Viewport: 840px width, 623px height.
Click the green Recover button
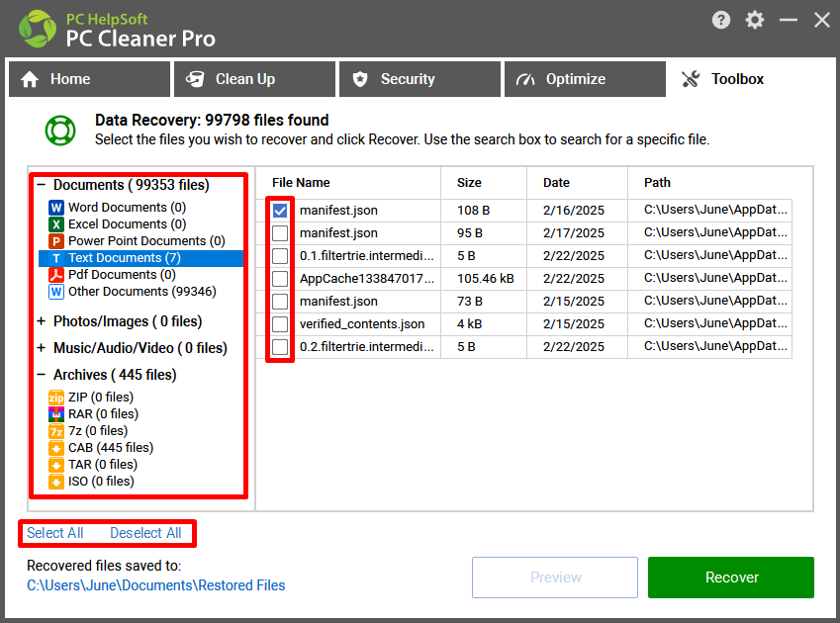[x=731, y=578]
